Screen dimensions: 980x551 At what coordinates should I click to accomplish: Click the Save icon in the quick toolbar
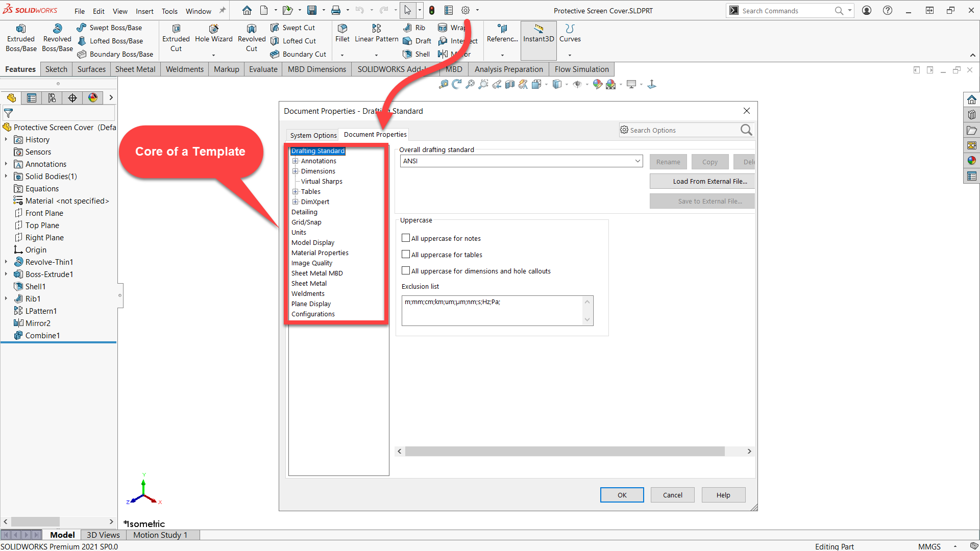(312, 10)
